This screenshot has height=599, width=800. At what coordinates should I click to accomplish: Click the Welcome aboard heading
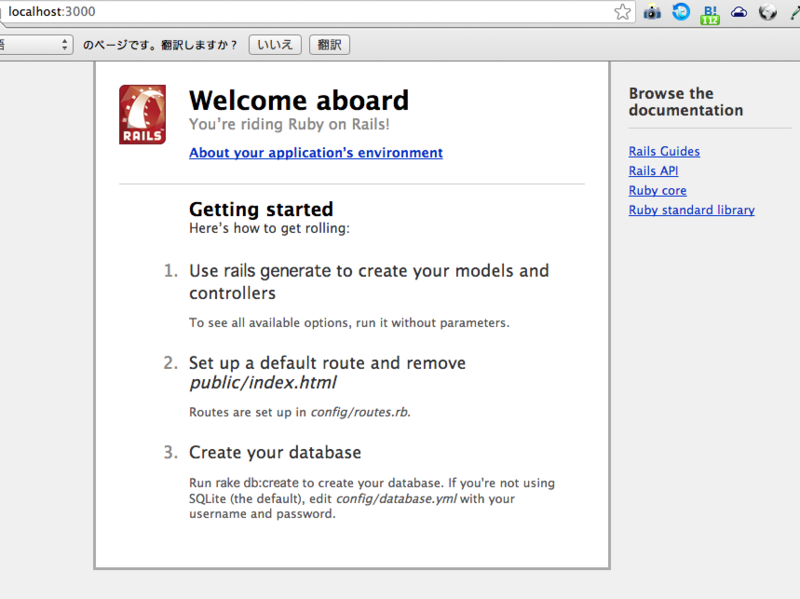point(299,100)
